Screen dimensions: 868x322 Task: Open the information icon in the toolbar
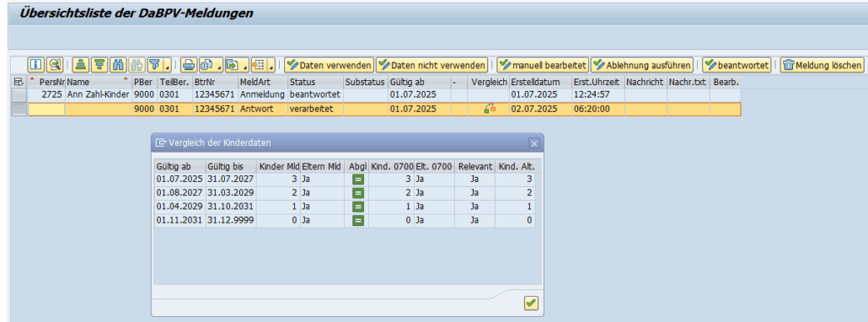click(x=36, y=65)
